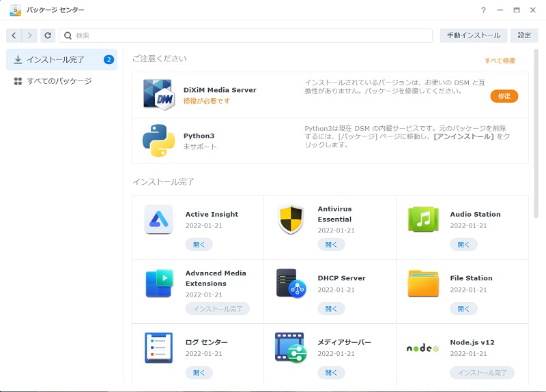
Task: Open Antivirus Essential with 開く
Action: 331,245
